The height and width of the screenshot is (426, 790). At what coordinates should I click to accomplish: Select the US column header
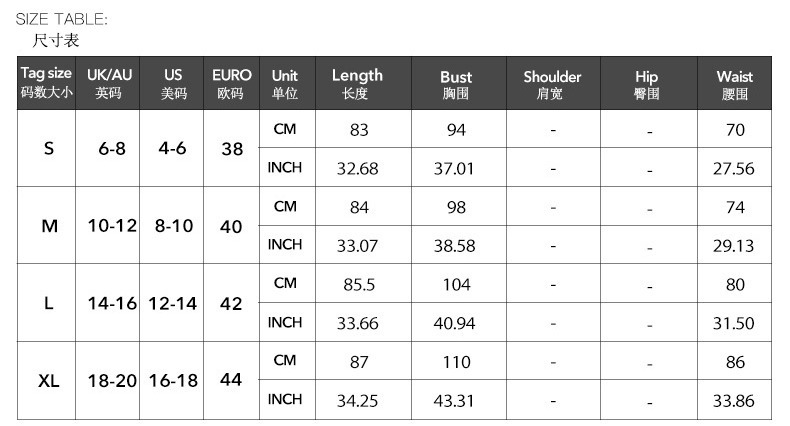(173, 83)
